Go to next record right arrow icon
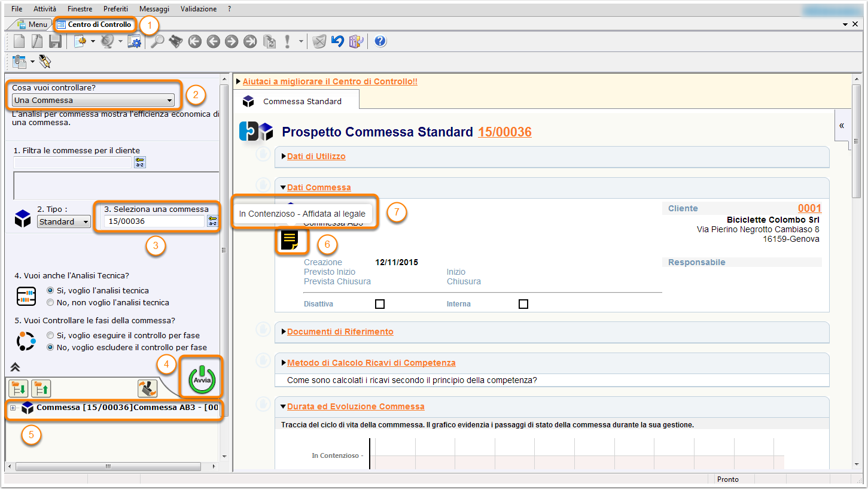 click(232, 41)
